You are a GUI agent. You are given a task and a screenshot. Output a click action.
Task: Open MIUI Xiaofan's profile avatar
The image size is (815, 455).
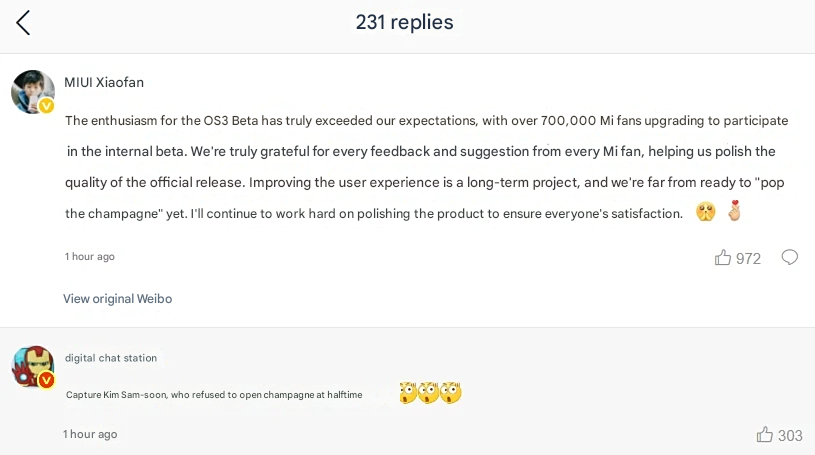click(x=32, y=92)
